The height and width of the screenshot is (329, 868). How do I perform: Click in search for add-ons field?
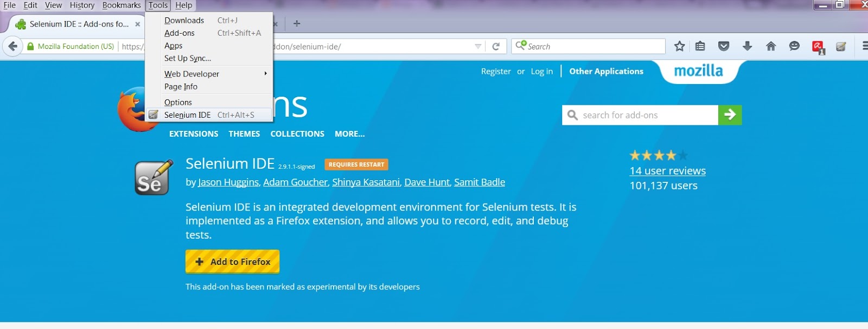640,115
